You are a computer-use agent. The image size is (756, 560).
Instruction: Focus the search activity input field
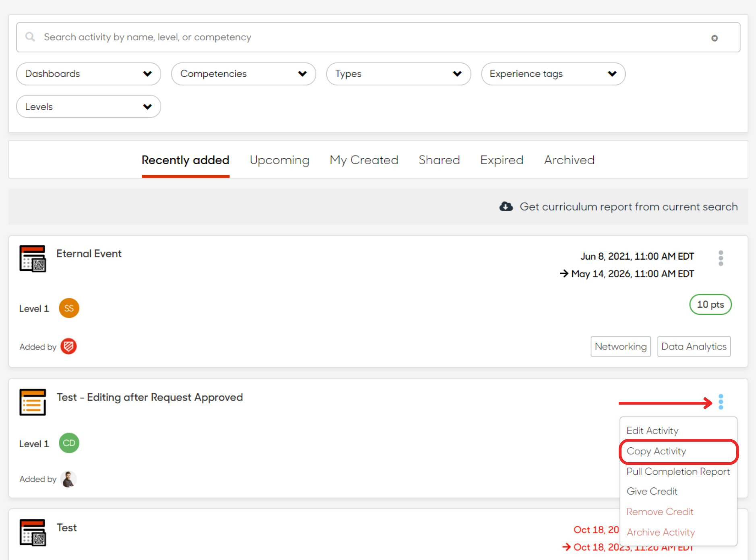coord(362,37)
